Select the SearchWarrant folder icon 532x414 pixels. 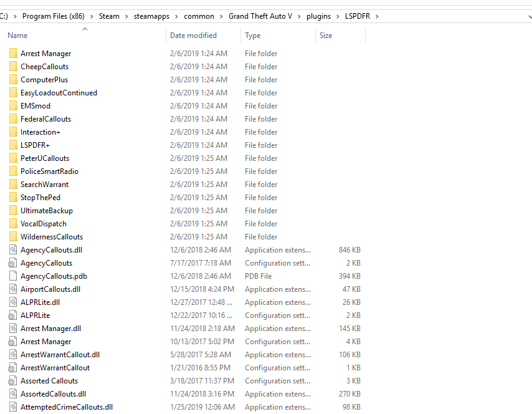[13, 184]
